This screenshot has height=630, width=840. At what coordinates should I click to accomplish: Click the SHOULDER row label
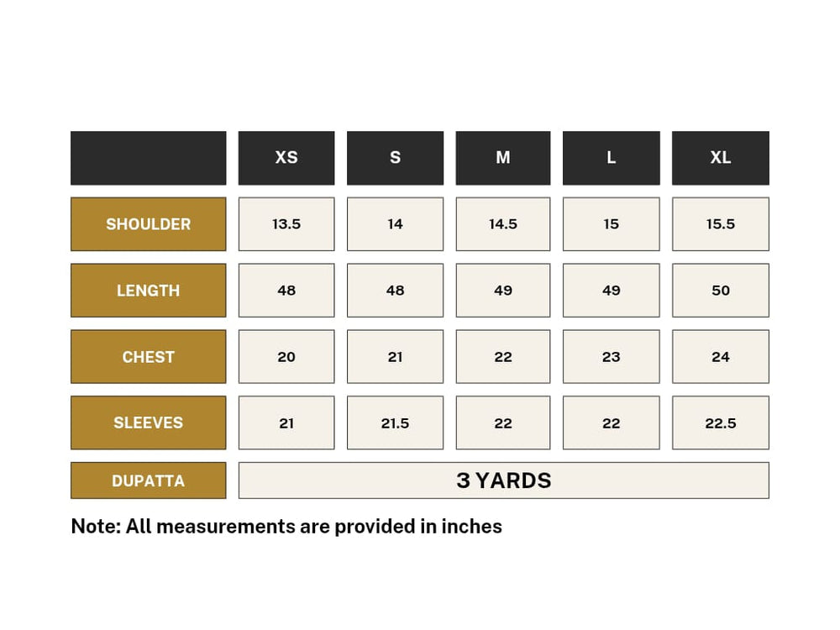pos(148,224)
